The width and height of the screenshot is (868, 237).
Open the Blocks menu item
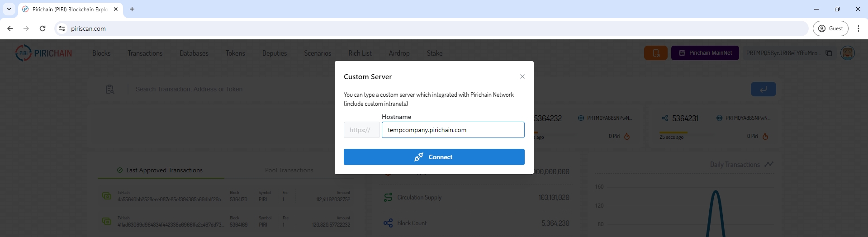[x=101, y=53]
